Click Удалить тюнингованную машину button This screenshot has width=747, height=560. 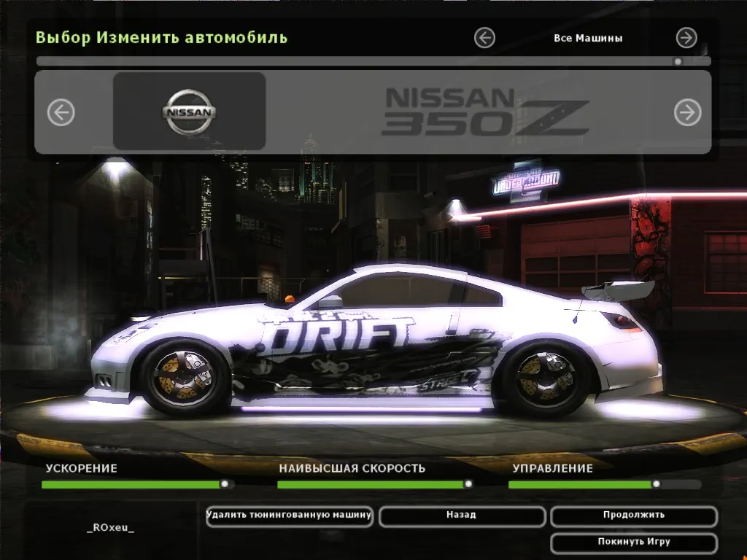[x=289, y=516]
